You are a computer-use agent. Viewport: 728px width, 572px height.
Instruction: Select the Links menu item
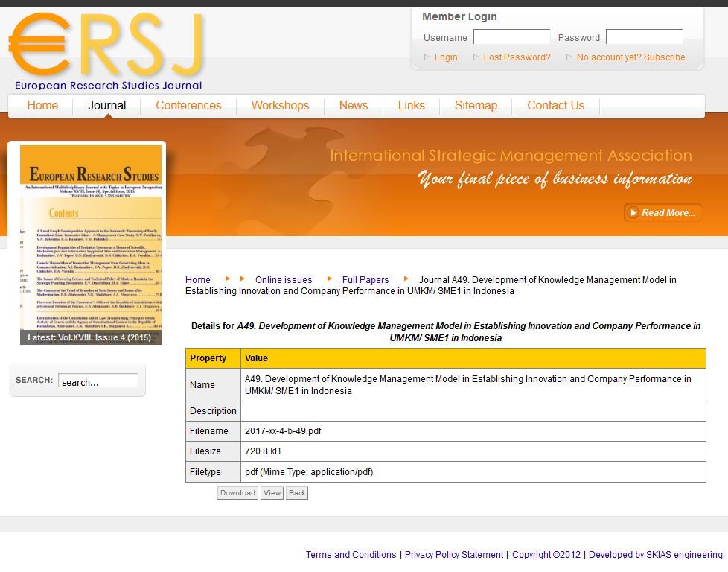(411, 106)
